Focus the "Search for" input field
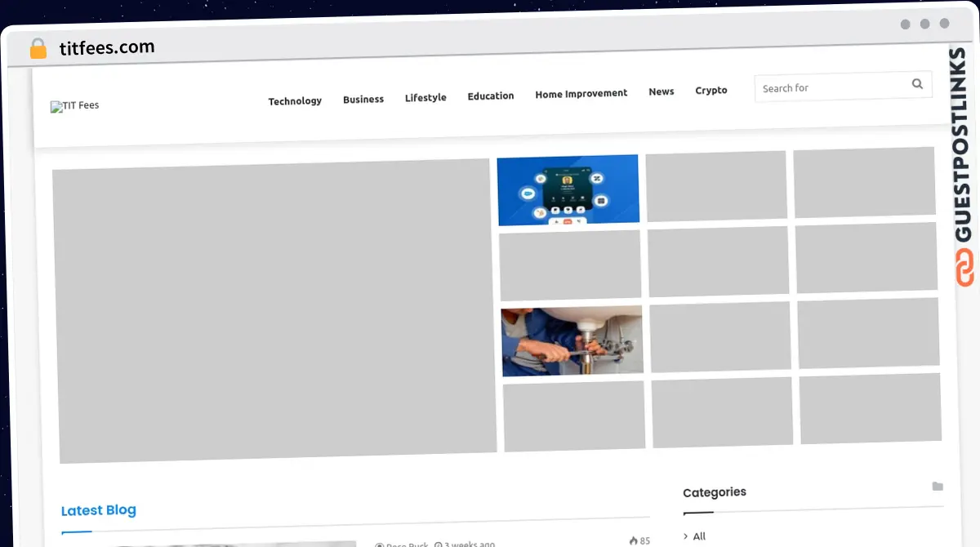The height and width of the screenshot is (547, 980). pos(829,87)
